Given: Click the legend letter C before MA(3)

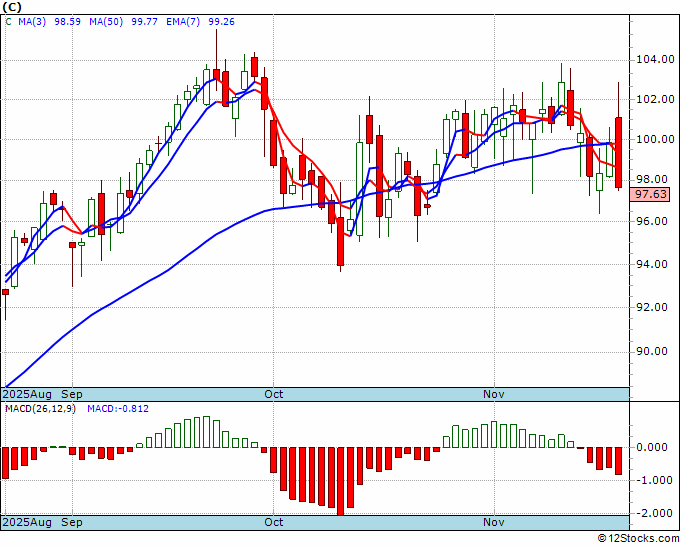Looking at the screenshot, I should tap(9, 22).
